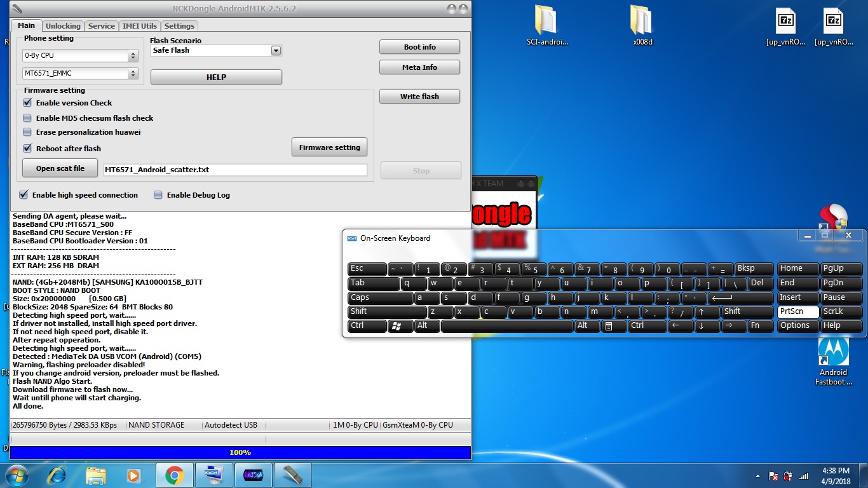
Task: Click the Open scat file button
Action: (x=60, y=168)
